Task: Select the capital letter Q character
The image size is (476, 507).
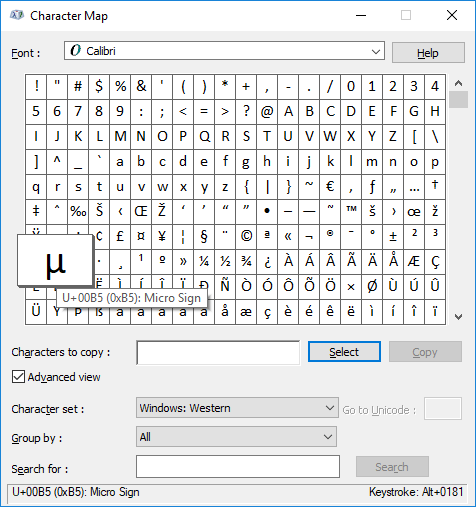Action: (204, 137)
